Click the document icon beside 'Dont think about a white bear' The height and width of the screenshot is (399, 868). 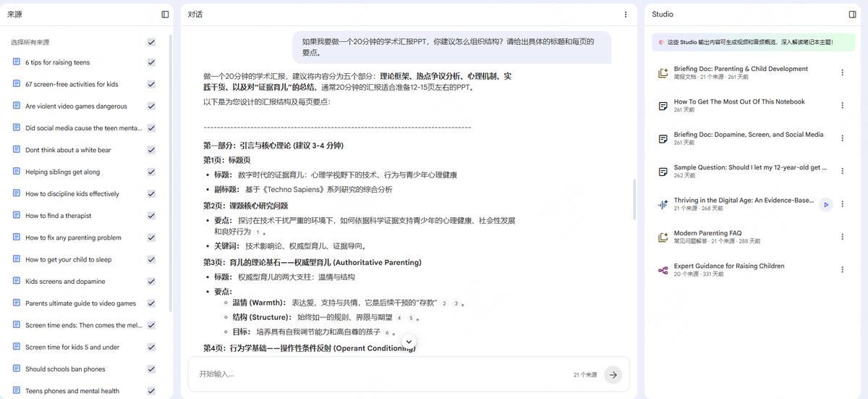17,150
